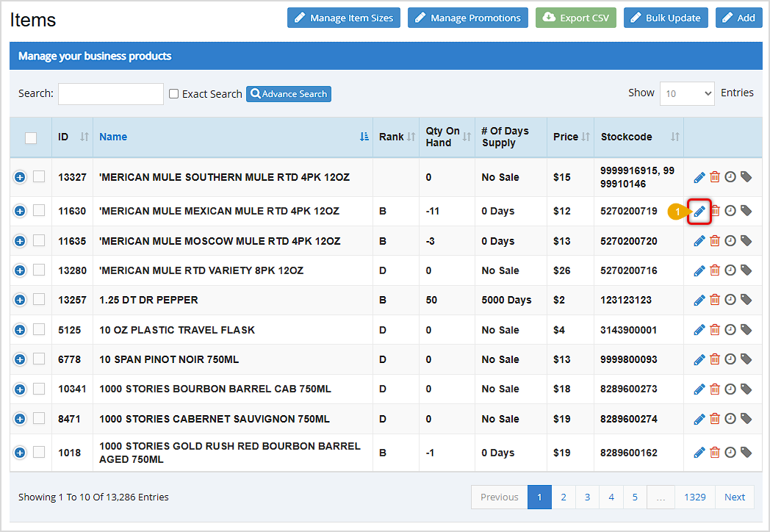Click into the Search text field
Image resolution: width=770 pixels, height=532 pixels.
point(111,94)
